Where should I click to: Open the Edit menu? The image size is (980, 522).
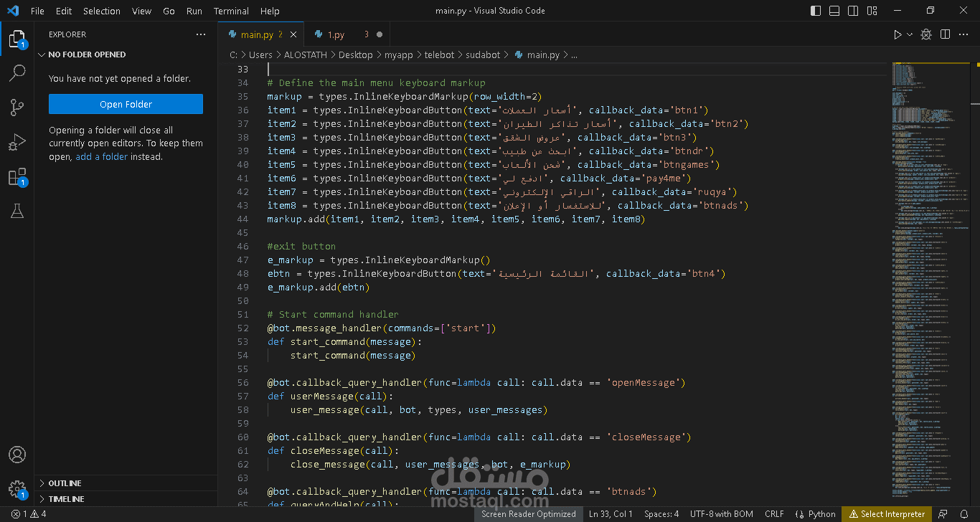click(x=64, y=11)
